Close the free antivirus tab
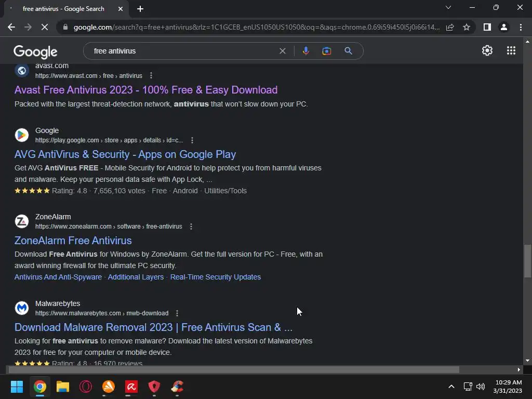The image size is (532, 399). click(x=121, y=9)
